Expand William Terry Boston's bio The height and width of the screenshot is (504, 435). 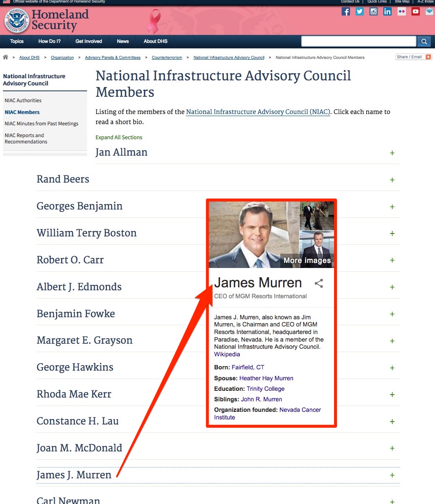392,233
